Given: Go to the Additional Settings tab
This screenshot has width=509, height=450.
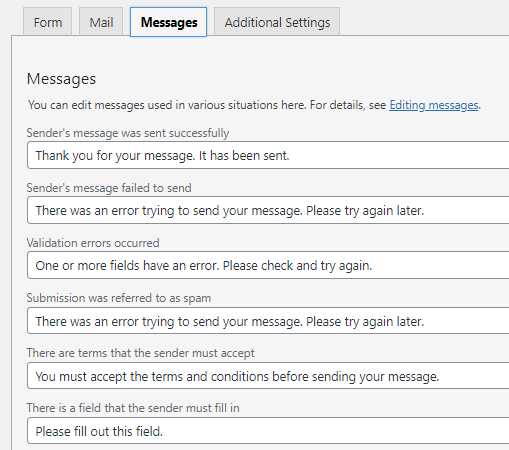Looking at the screenshot, I should (277, 21).
